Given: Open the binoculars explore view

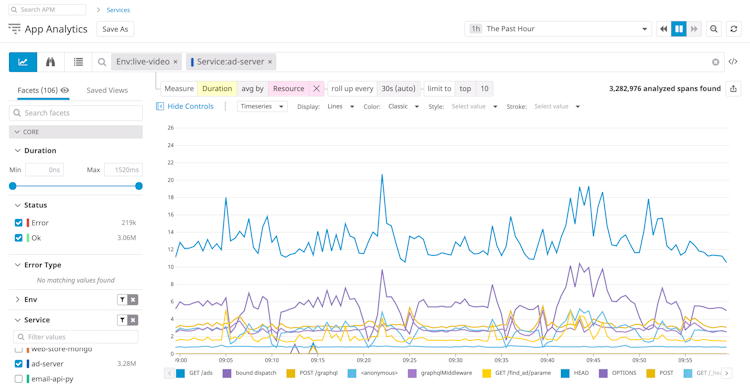Looking at the screenshot, I should click(x=50, y=62).
